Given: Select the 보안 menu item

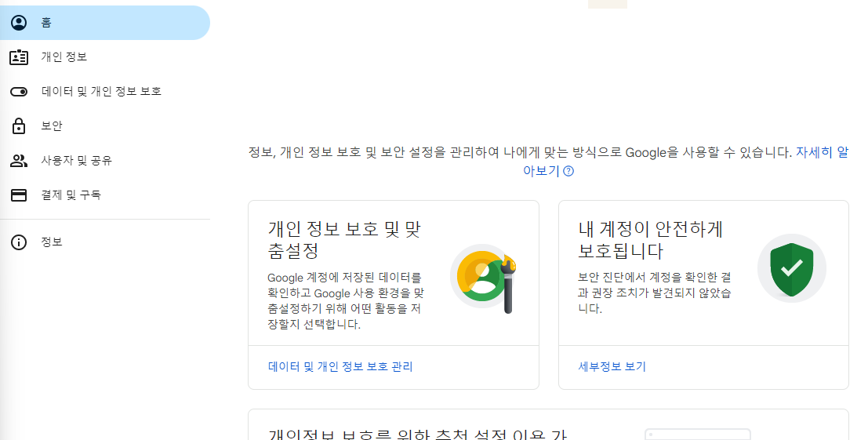Looking at the screenshot, I should click(105, 126).
